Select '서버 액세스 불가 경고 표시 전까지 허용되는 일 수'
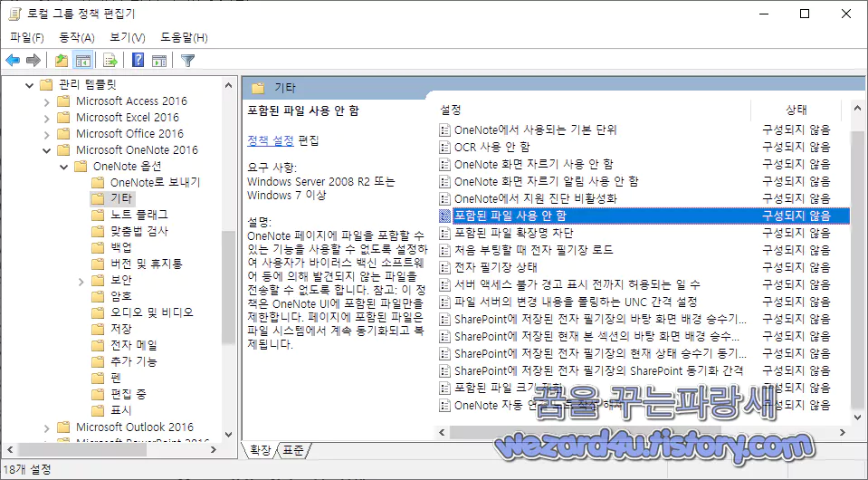Viewport: 868px width, 480px height. click(x=644, y=284)
